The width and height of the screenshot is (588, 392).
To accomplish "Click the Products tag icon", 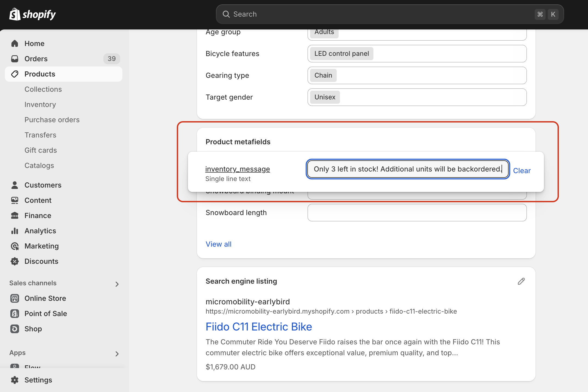I will click(x=15, y=74).
